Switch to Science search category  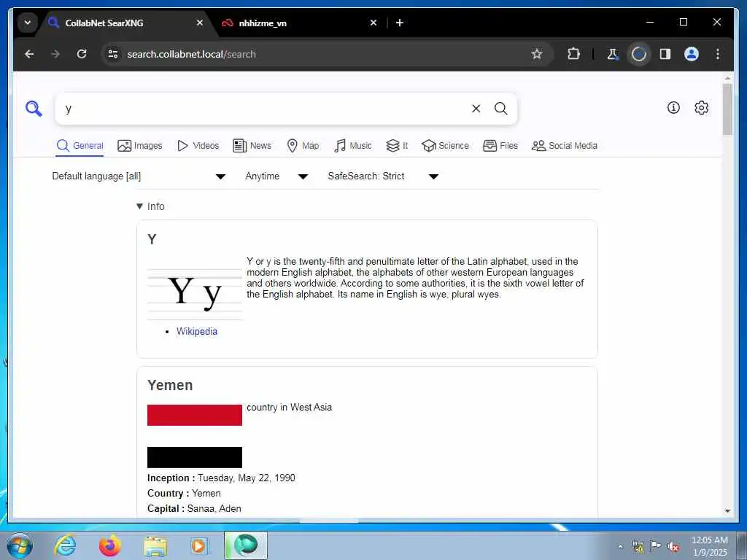pyautogui.click(x=445, y=146)
